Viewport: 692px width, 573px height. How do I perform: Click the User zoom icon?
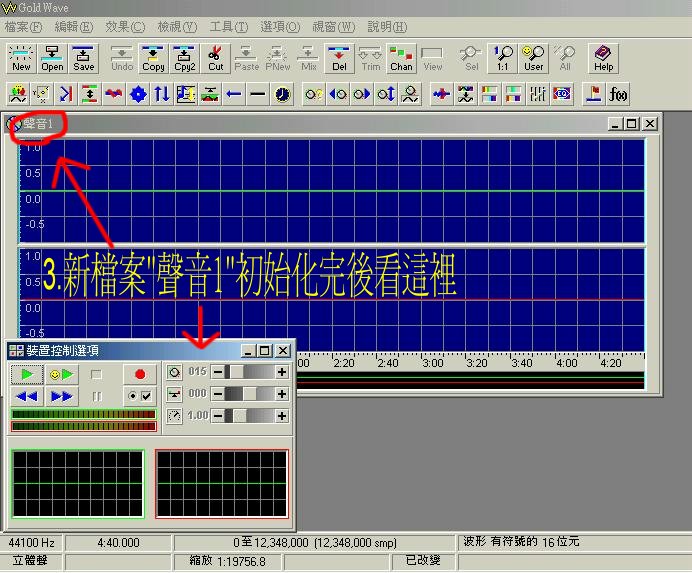[534, 58]
